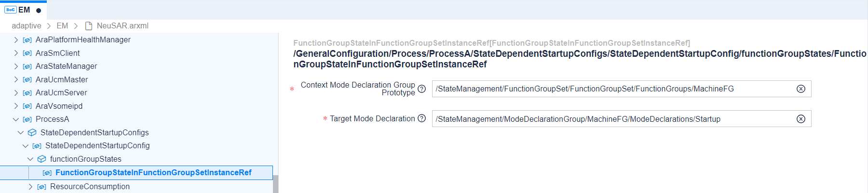This screenshot has width=868, height=193.
Task: Open help icon beside Target Mode Declaration
Action: tap(421, 118)
